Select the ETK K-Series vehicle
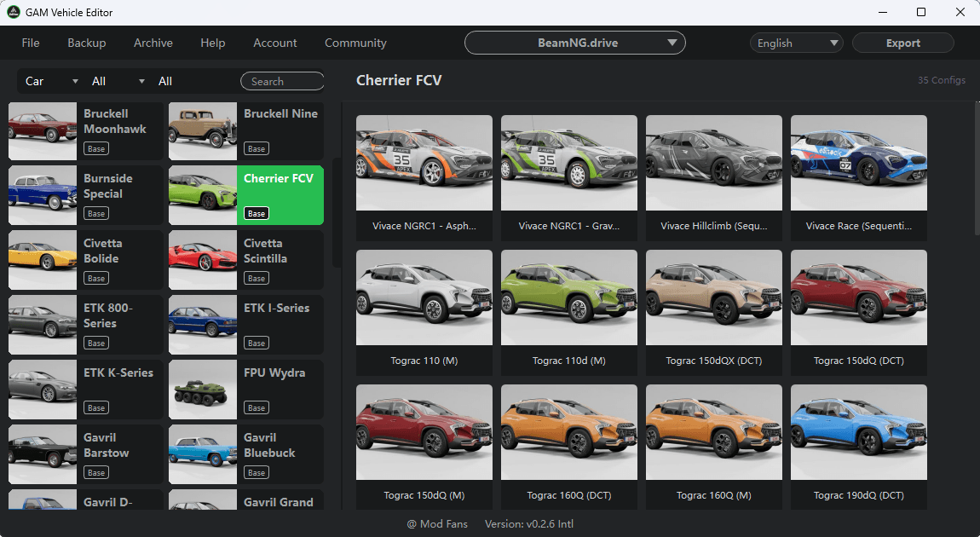Image resolution: width=980 pixels, height=537 pixels. (85, 390)
